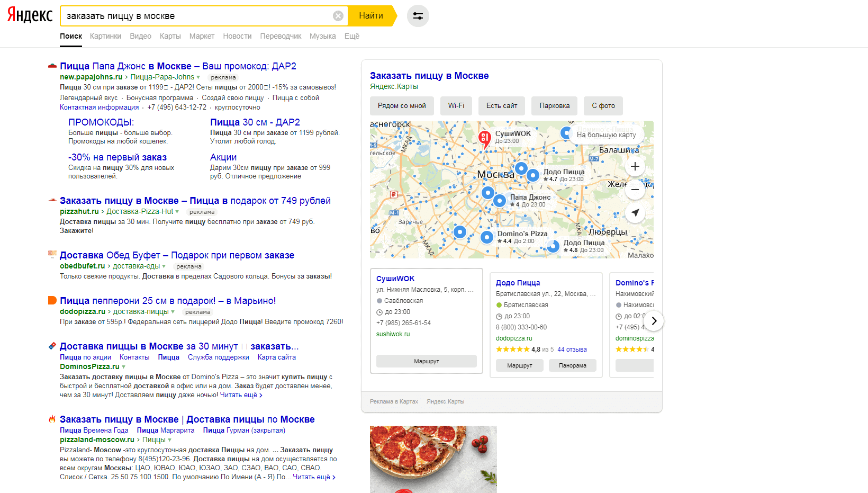This screenshot has height=493, width=868.
Task: Open Обед Буфет favicon
Action: click(x=52, y=254)
